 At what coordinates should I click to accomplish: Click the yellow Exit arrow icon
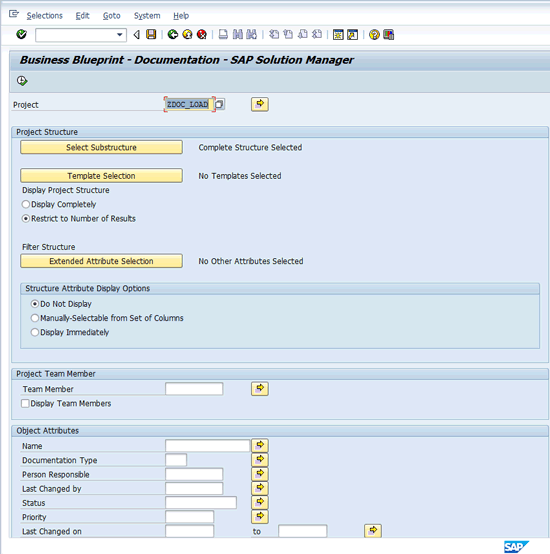tap(187, 35)
